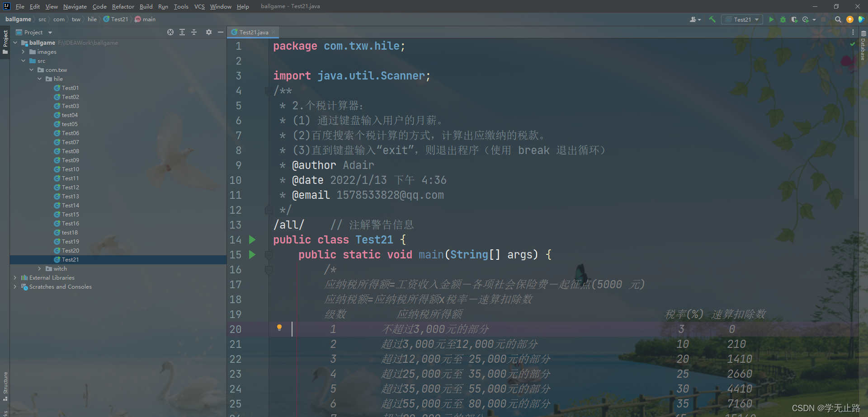Viewport: 868px width, 417px height.
Task: Run with coverage shield icon
Action: (x=794, y=19)
